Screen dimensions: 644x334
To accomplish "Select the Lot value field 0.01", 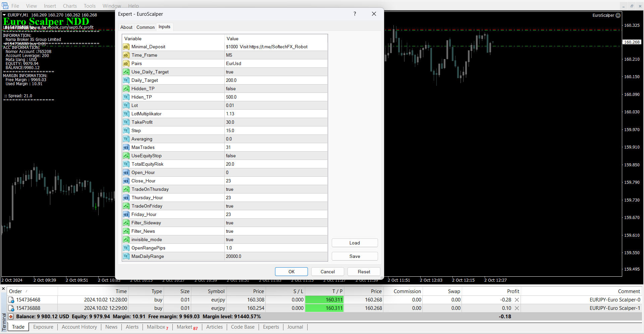I will (230, 106).
